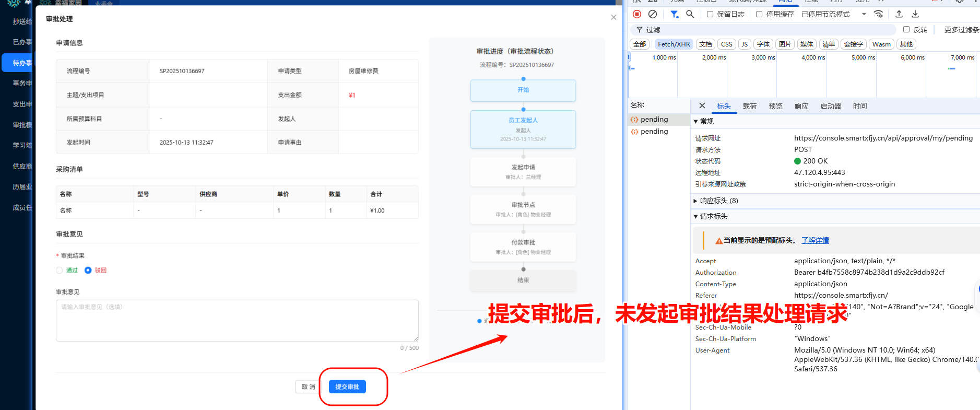Screen dimensions: 980x410
Task: Open the throttling mode dropdown
Action: coord(864,14)
